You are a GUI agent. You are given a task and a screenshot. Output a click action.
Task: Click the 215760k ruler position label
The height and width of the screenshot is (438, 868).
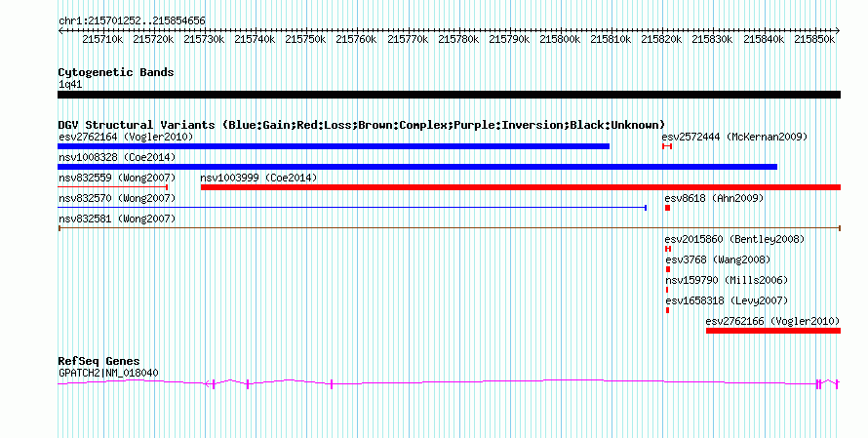(357, 39)
